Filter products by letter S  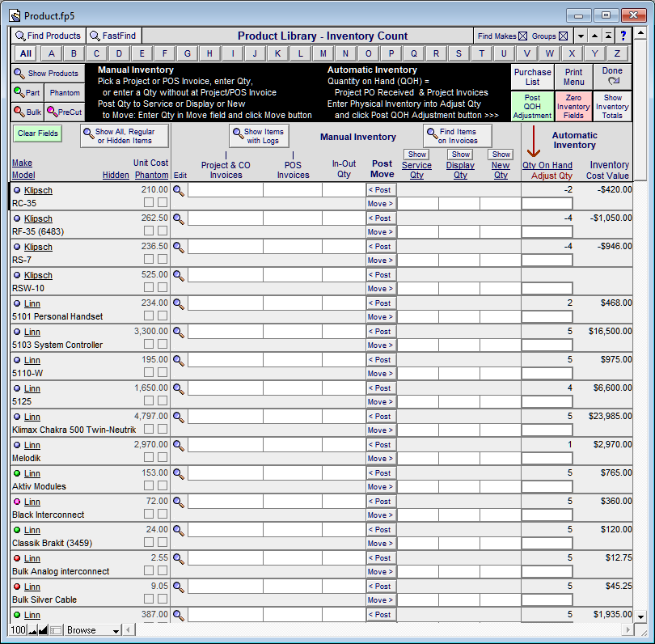458,53
